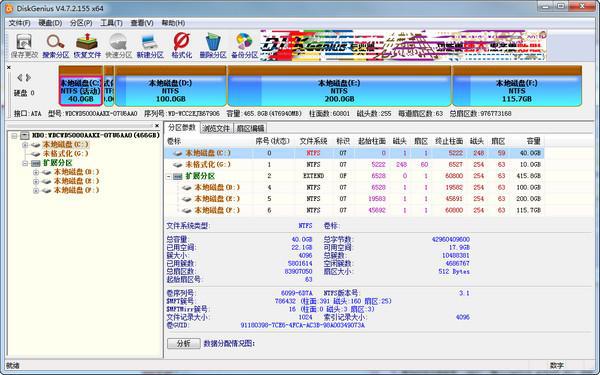The width and height of the screenshot is (600, 375).
Task: Close the left tree panel with its x
Action: tap(157, 126)
